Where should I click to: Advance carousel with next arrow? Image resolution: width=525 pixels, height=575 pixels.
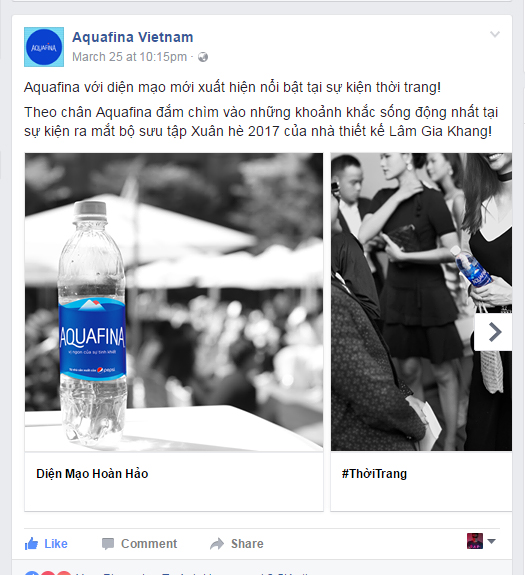pos(493,332)
